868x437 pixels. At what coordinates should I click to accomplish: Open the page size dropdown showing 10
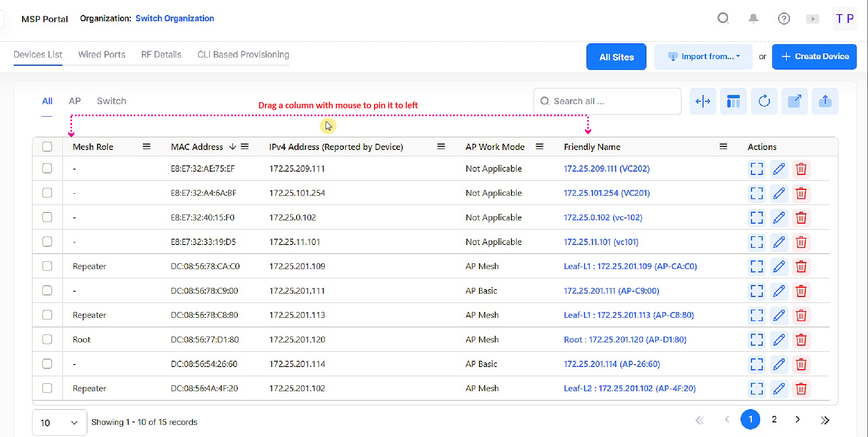[59, 422]
